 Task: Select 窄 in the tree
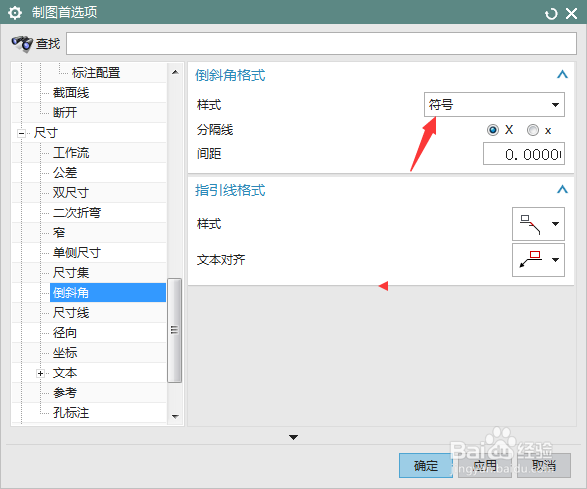pos(59,233)
